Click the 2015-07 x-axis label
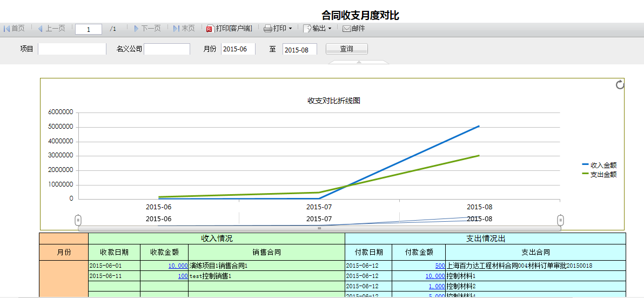This screenshot has width=644, height=298. click(x=319, y=207)
